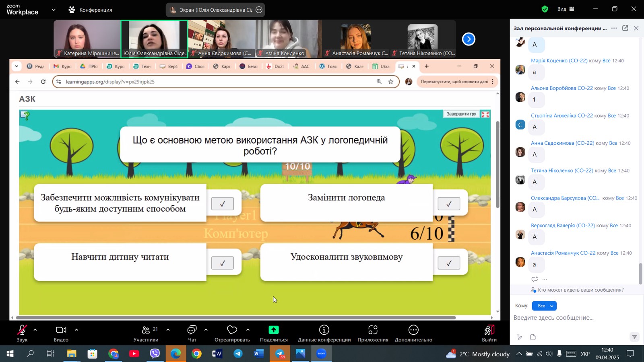Check the 'Замінити логопеда' answer checkmark
The height and width of the screenshot is (362, 644).
449,204
